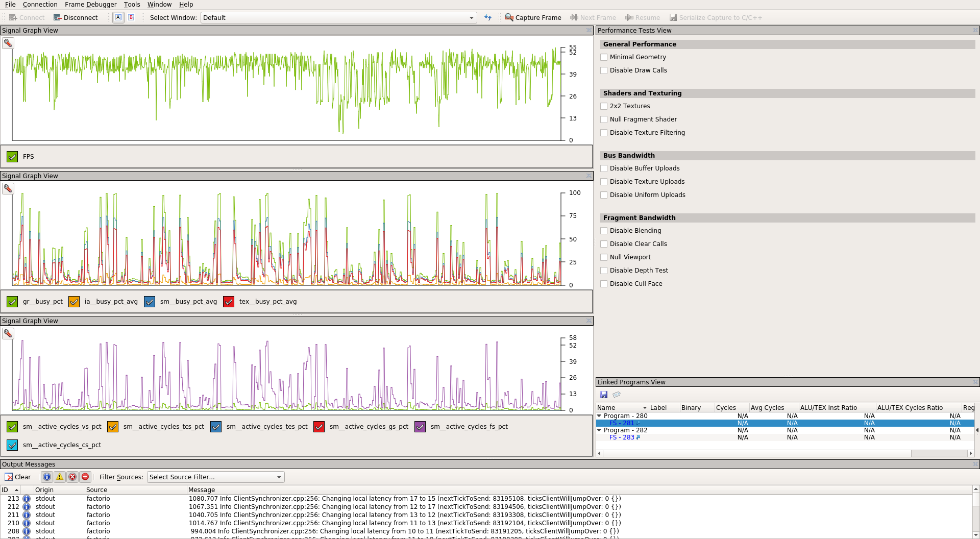Select layout A toolbar icon
The height and width of the screenshot is (539, 980).
(x=118, y=17)
